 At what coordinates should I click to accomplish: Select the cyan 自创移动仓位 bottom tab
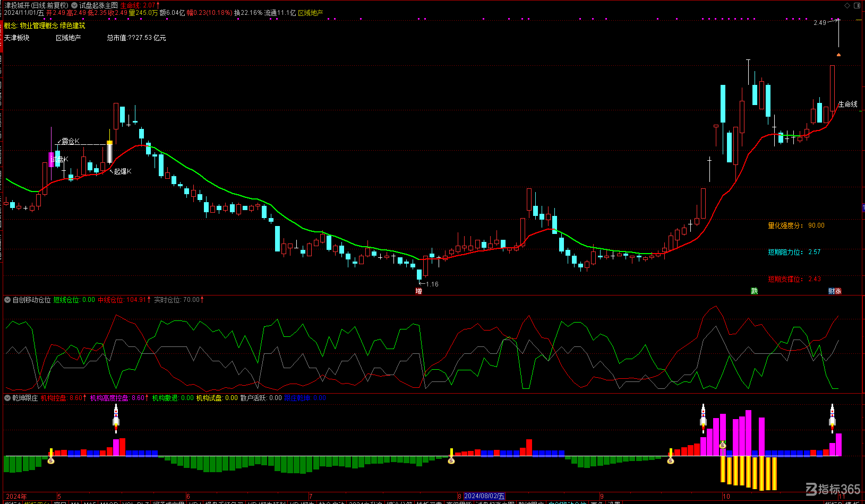pos(567,502)
